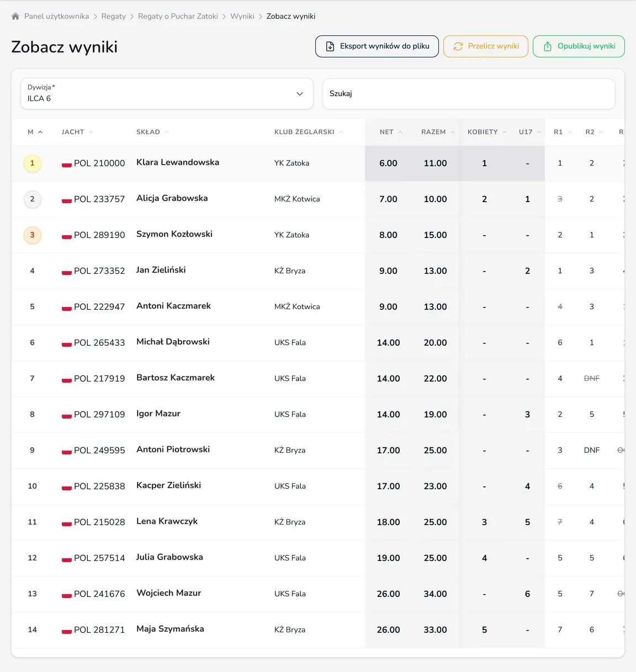Focus the Szukaj search field
Screen dimensions: 636x672
469,94
